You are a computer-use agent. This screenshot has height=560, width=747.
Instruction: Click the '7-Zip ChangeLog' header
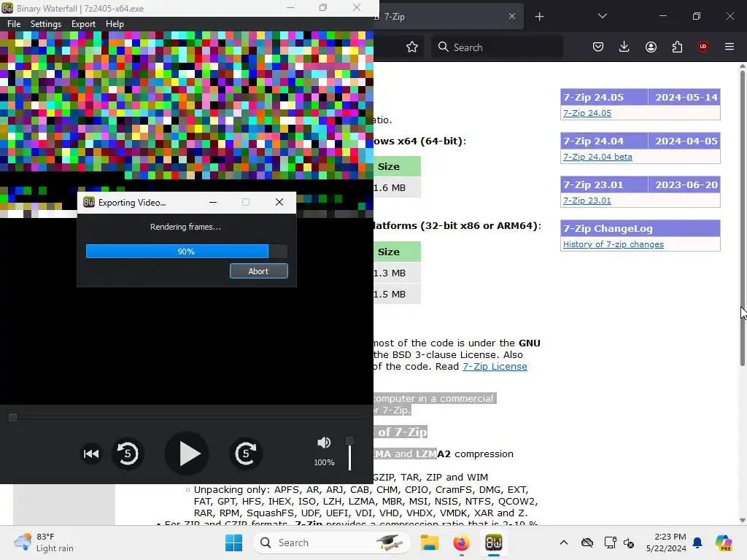pyautogui.click(x=640, y=228)
